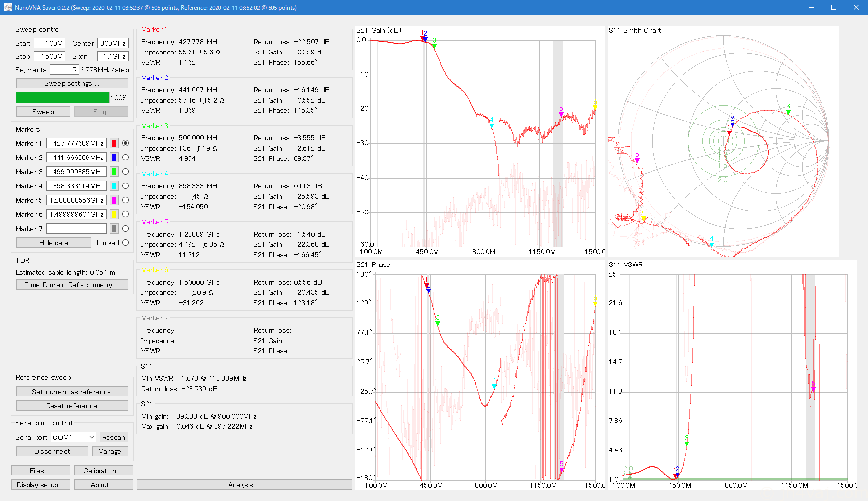
Task: Click marker 4 on S21 Phase chart
Action: point(494,386)
